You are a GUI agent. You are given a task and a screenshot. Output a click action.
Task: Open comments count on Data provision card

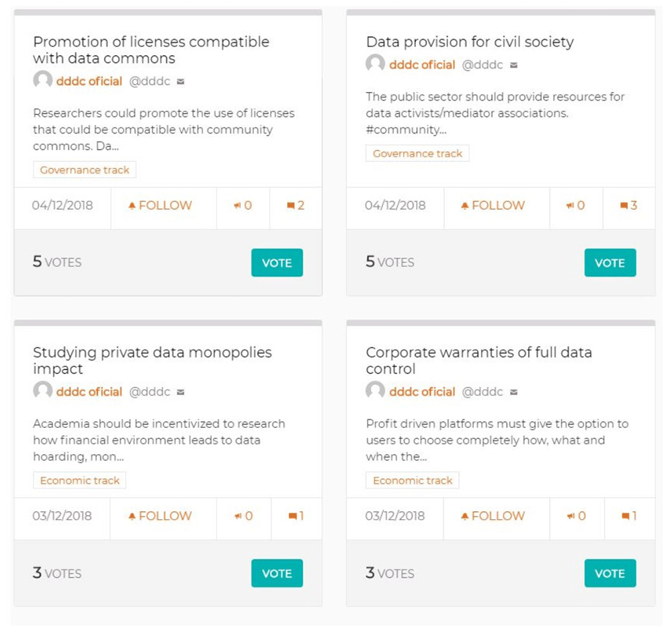629,206
